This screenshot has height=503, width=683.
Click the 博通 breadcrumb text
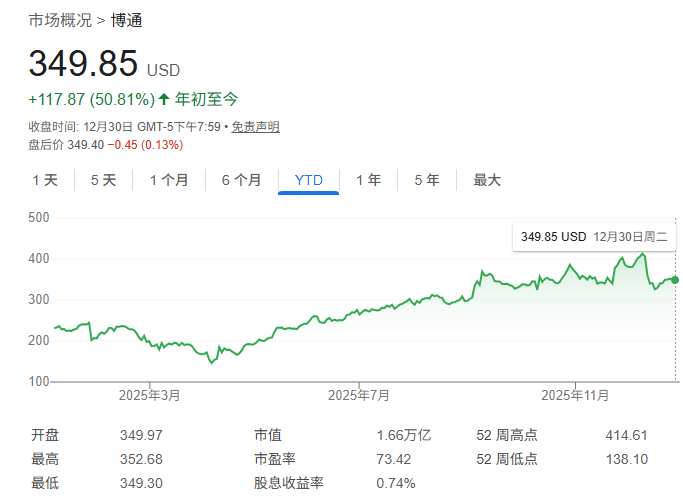point(127,20)
